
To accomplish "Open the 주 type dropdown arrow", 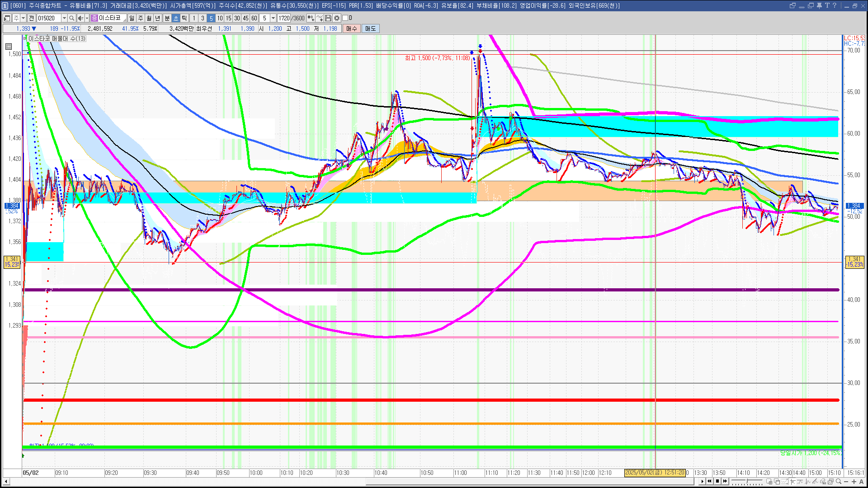I will 23,18.
